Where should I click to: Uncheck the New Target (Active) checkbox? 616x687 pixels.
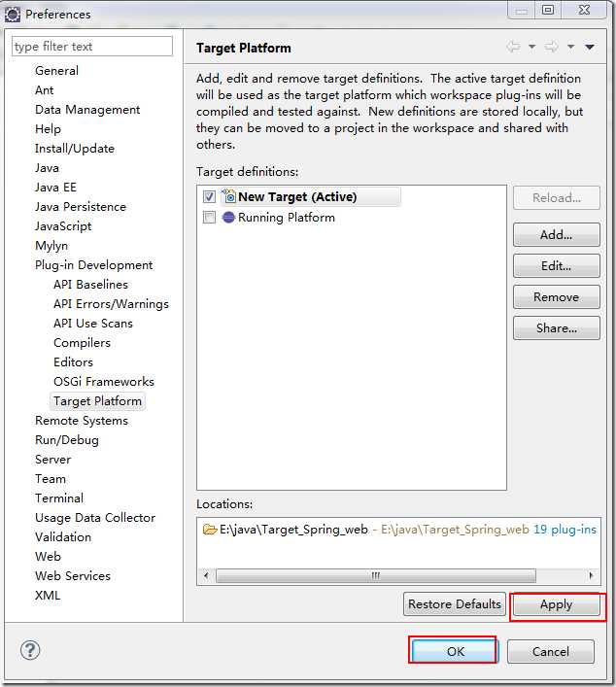210,196
